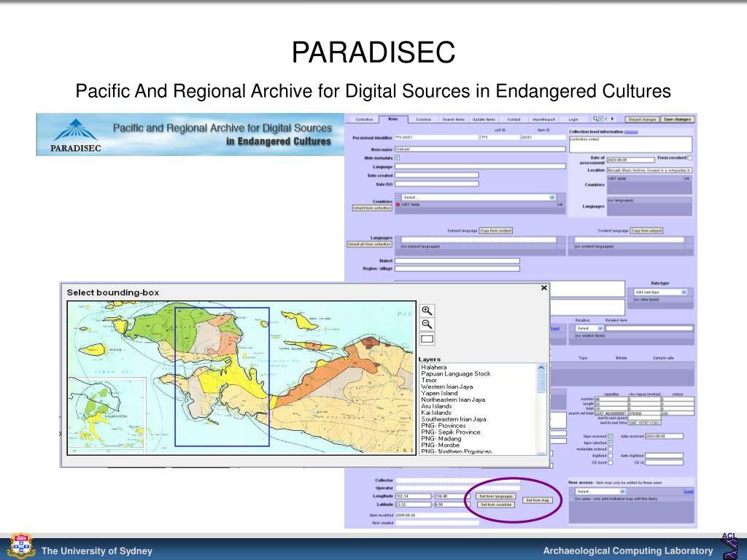Click the up arrow of Layers list scrollbar

[x=541, y=367]
